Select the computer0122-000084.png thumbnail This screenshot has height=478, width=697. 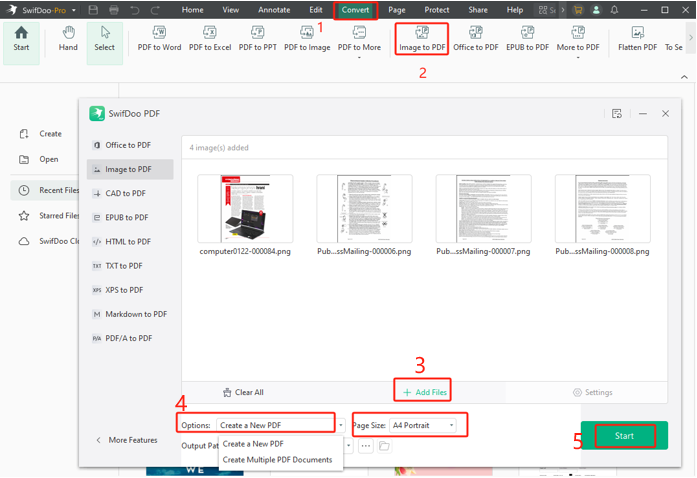245,209
